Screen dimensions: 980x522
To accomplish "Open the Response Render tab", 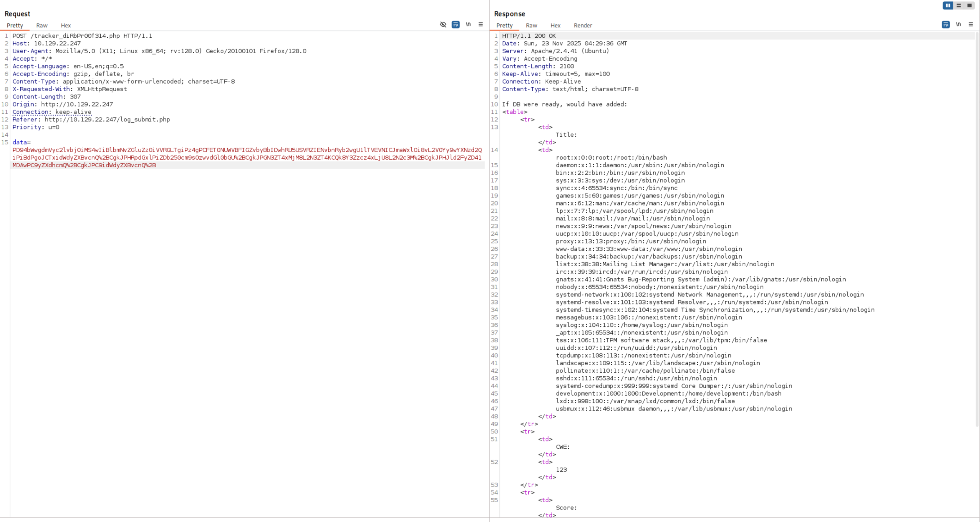I will point(583,26).
